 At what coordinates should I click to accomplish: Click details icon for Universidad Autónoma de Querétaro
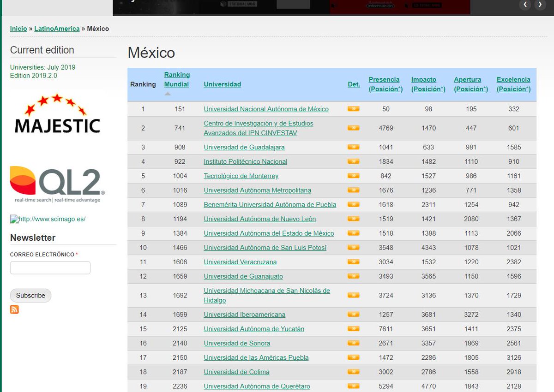tap(354, 386)
